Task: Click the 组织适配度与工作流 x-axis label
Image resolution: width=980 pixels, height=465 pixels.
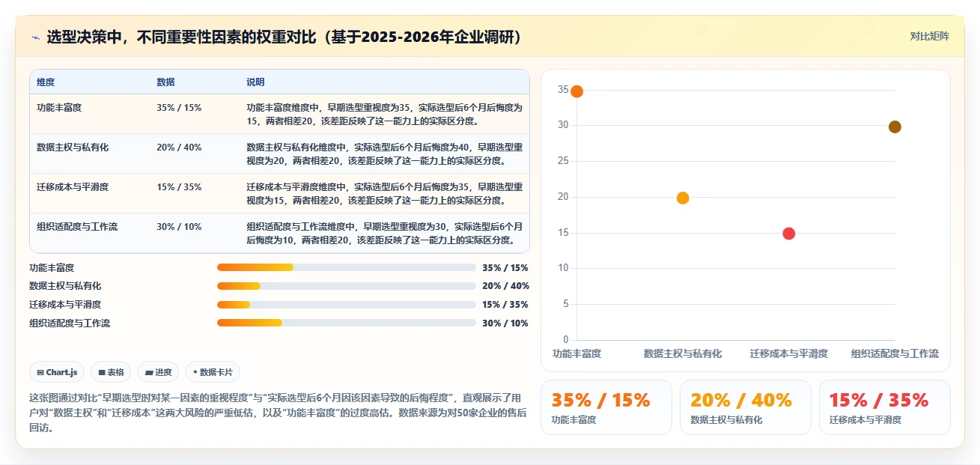Action: pos(895,353)
